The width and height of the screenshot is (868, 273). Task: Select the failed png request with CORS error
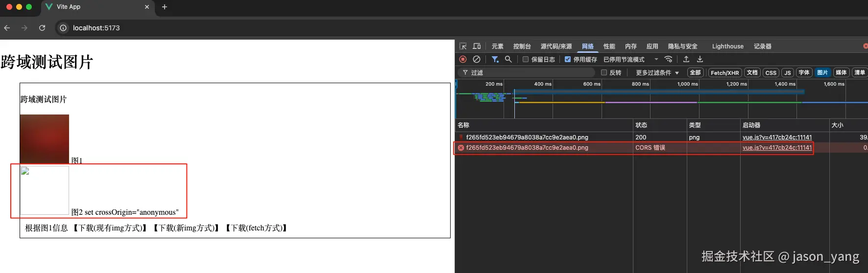point(527,148)
